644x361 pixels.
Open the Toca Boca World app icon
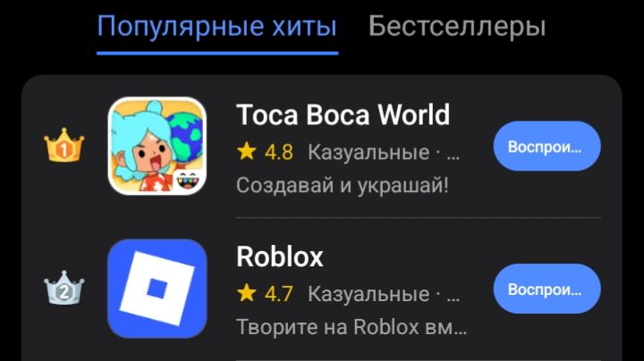[x=157, y=146]
